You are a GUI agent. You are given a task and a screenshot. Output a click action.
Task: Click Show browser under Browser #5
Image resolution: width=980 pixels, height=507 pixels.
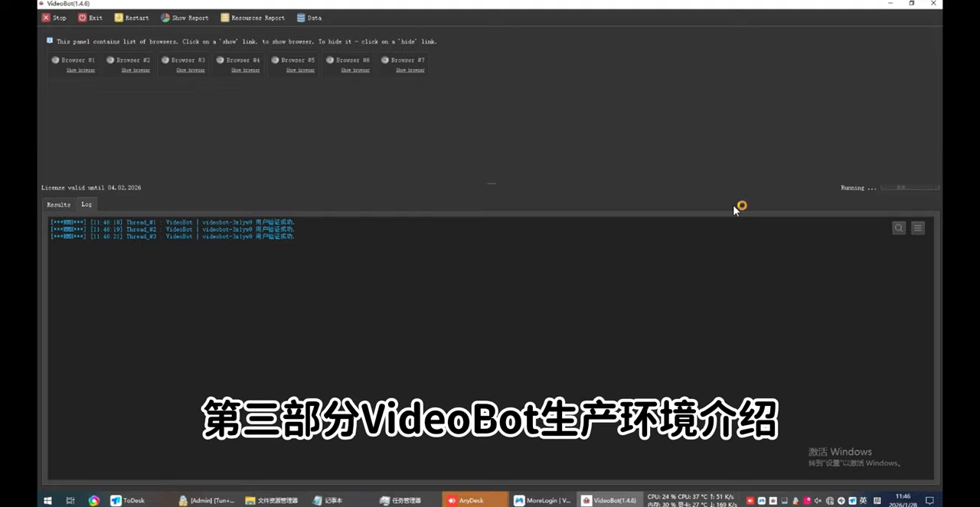pos(300,70)
